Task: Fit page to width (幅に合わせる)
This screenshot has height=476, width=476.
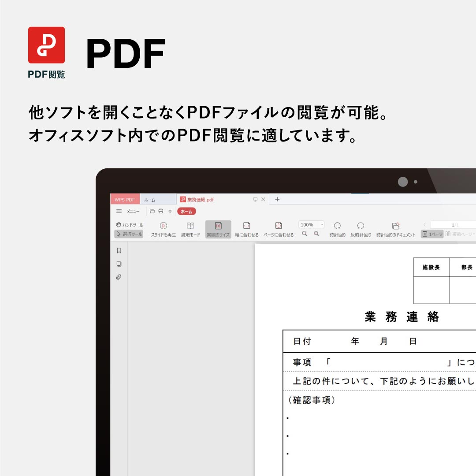Action: (246, 229)
